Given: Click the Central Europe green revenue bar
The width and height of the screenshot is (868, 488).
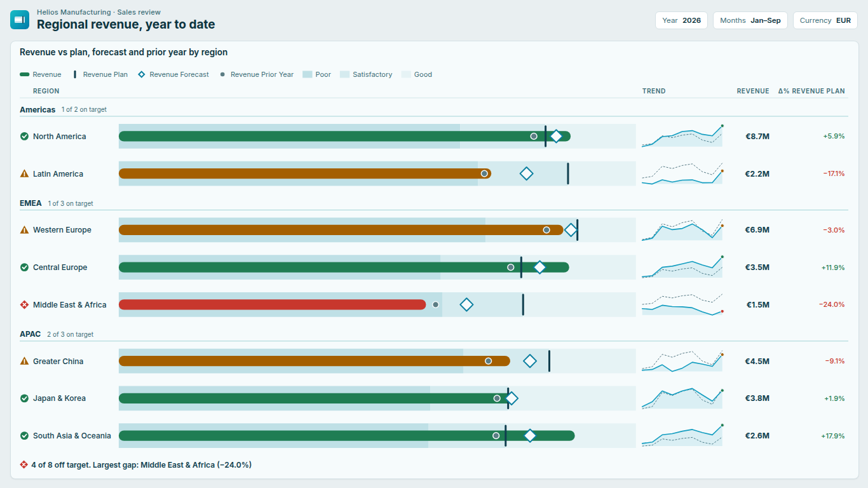Looking at the screenshot, I should pos(344,268).
